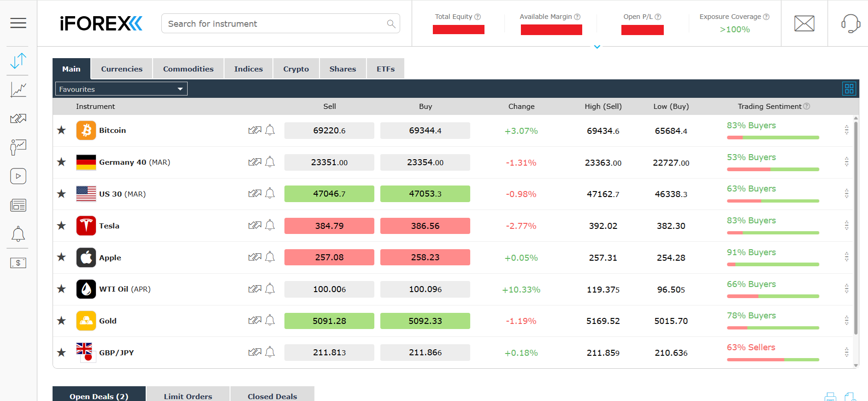The height and width of the screenshot is (401, 868).
Task: Click the printer icon at bottom
Action: [x=830, y=397]
